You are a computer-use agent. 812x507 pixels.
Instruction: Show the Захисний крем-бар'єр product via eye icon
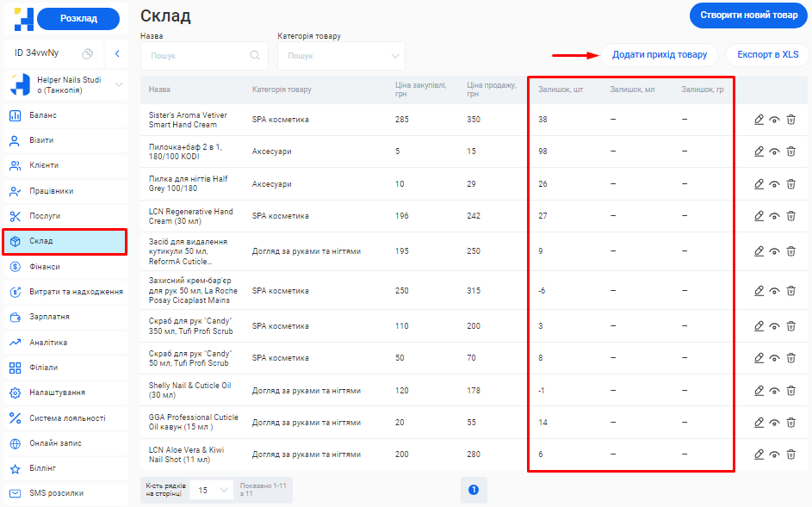(774, 291)
